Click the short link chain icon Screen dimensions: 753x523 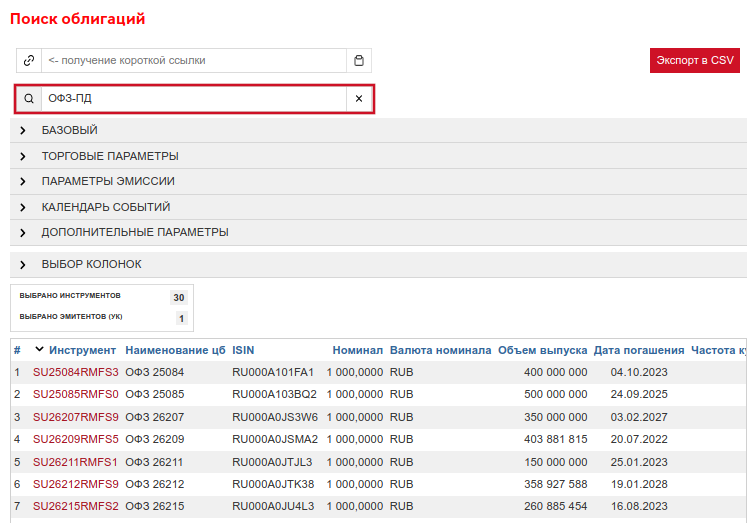coord(29,61)
